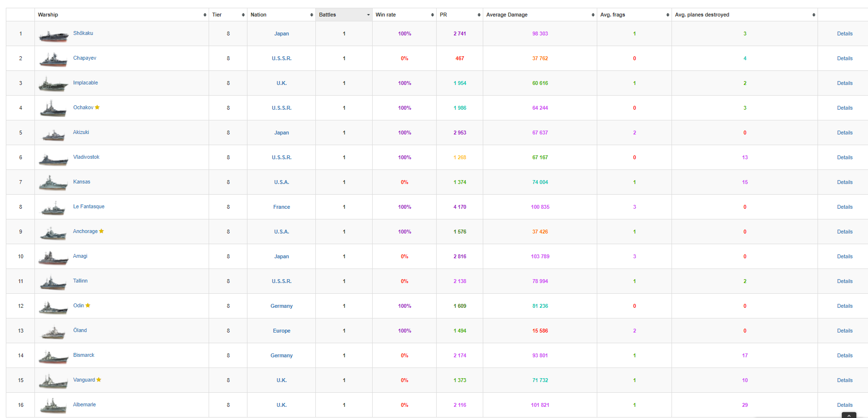Sort by the Tier column header

click(228, 15)
